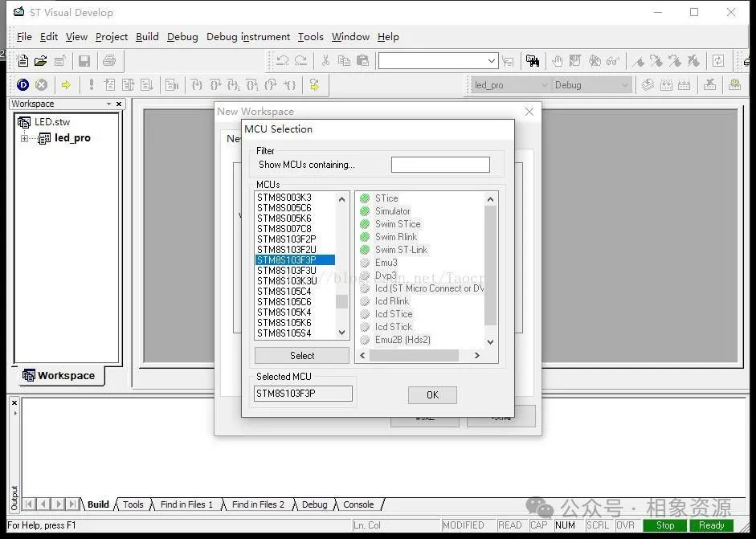
Task: Click the Paste clipboard icon
Action: tap(362, 61)
